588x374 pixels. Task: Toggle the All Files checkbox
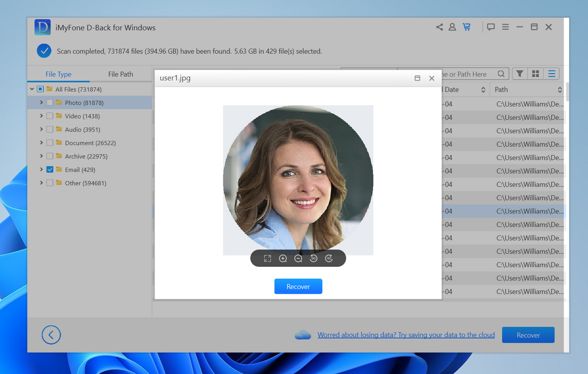coord(41,90)
